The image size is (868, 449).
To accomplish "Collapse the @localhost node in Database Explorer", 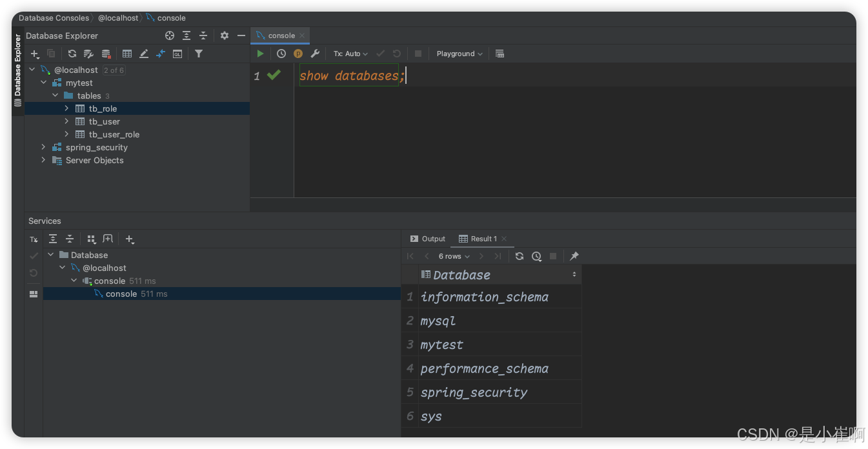I will pyautogui.click(x=32, y=70).
